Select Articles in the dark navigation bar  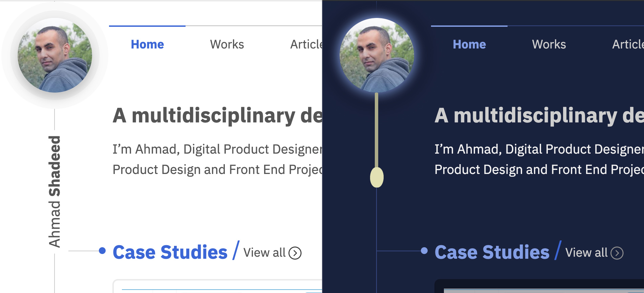627,44
